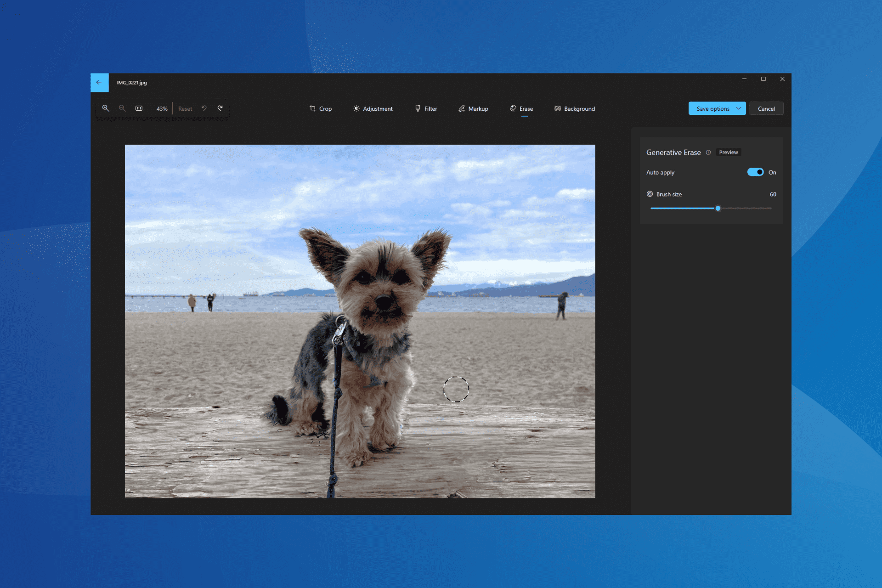Switch to the Erase tab
The width and height of the screenshot is (882, 588).
pyautogui.click(x=522, y=108)
